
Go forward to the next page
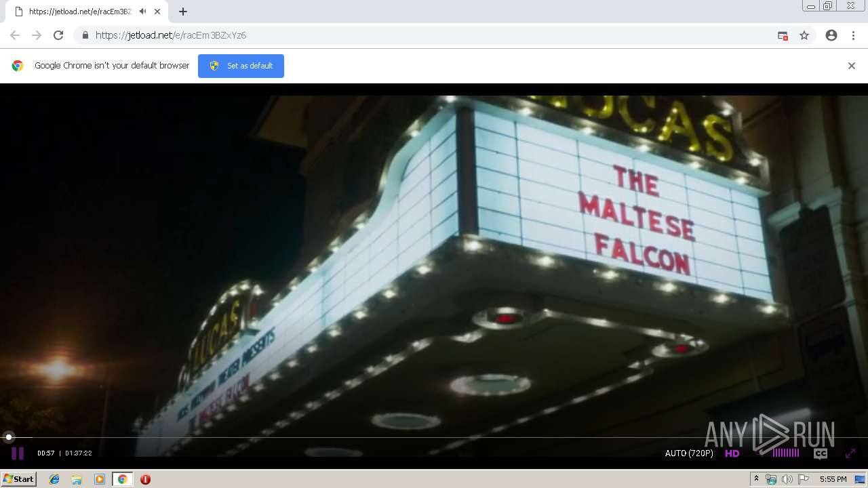(37, 35)
